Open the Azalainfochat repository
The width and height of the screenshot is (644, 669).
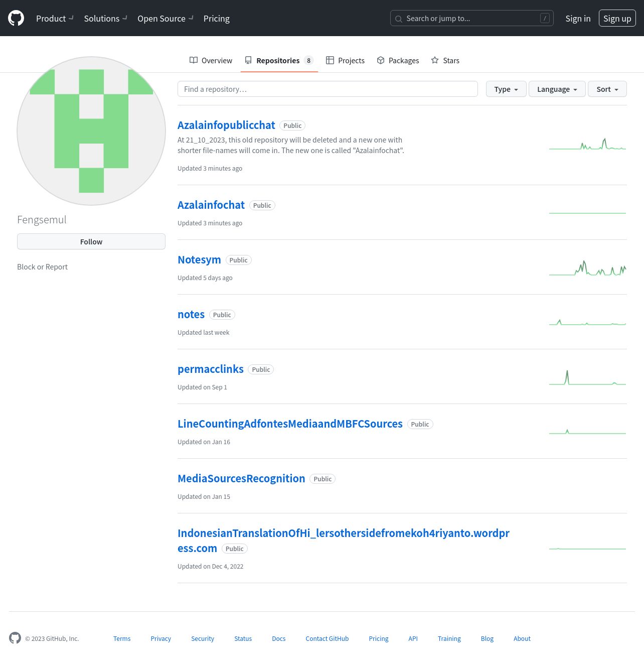click(x=211, y=205)
